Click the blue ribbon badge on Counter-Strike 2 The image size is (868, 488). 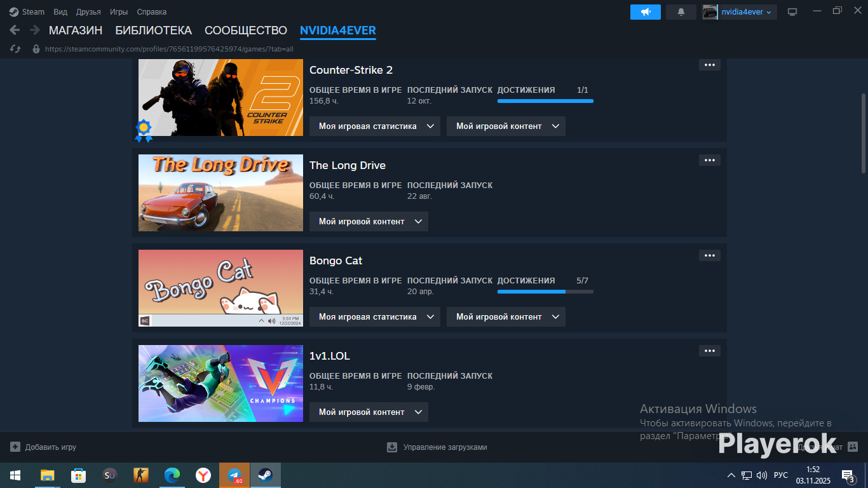[x=144, y=130]
